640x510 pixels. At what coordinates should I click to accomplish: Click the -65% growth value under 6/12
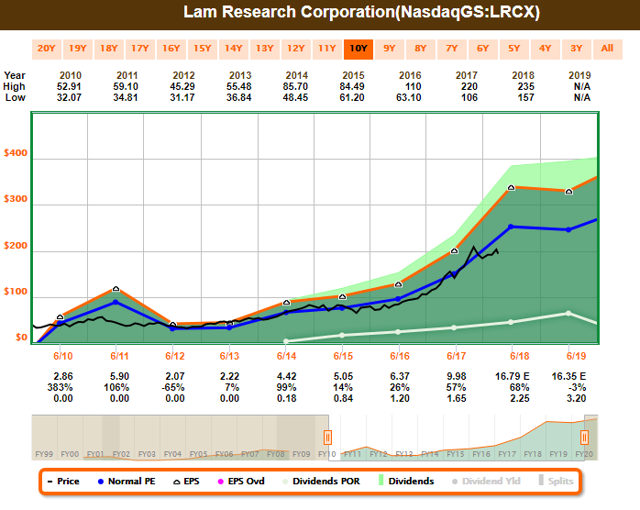click(175, 387)
